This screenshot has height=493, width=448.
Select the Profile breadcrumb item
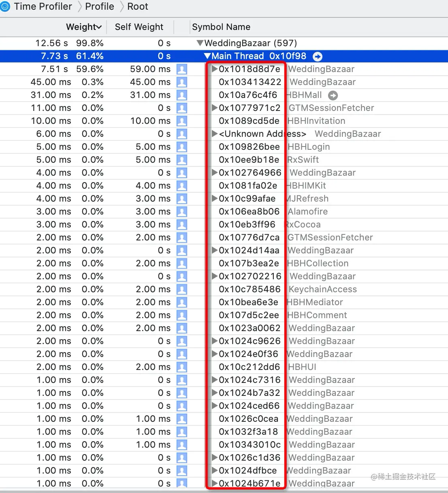tap(100, 7)
